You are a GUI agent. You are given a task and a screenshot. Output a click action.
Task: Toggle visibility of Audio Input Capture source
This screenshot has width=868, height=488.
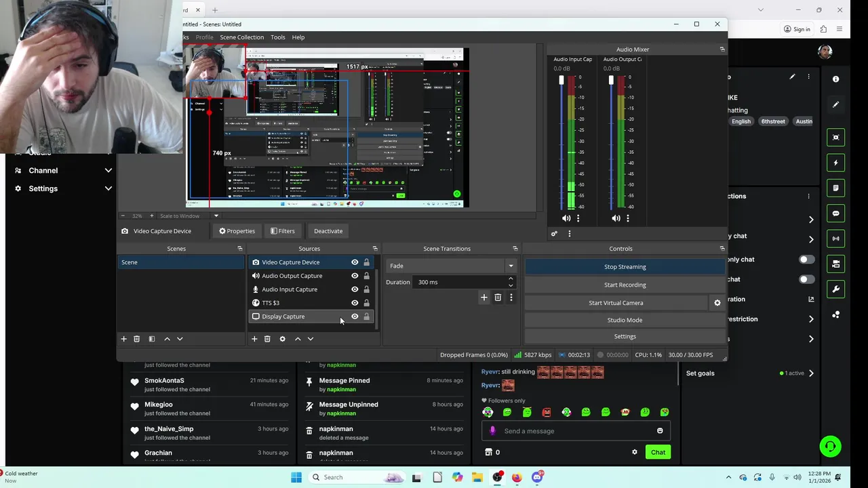tap(355, 289)
